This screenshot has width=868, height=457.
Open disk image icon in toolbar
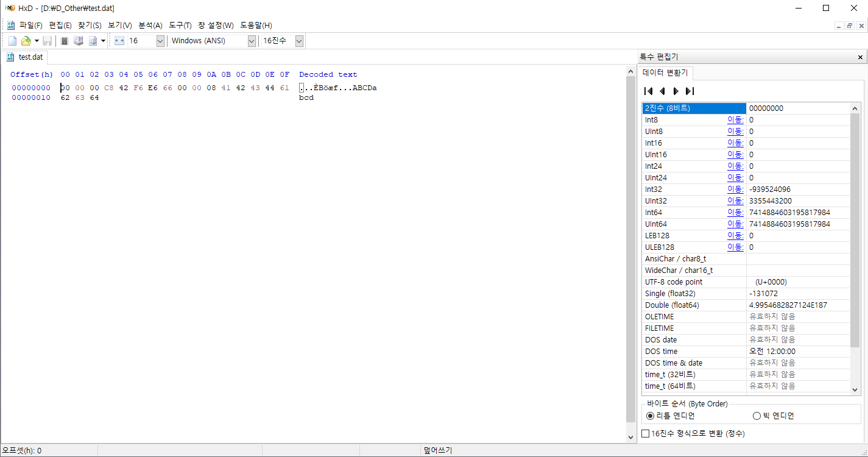pyautogui.click(x=93, y=41)
